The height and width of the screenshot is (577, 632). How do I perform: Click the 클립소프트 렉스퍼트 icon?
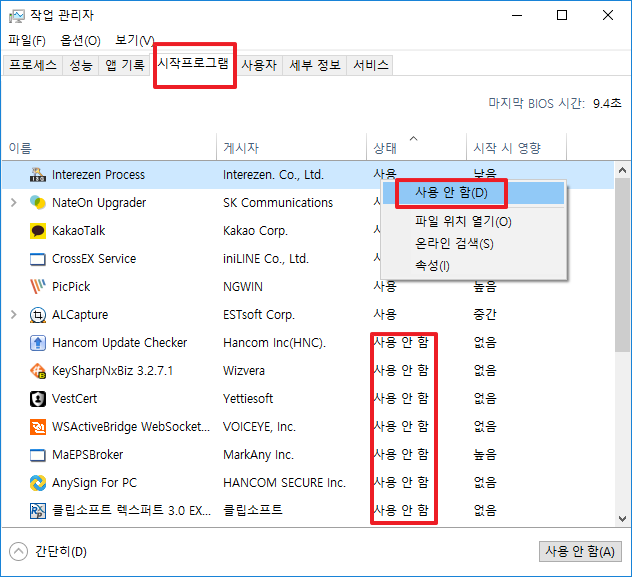point(38,511)
